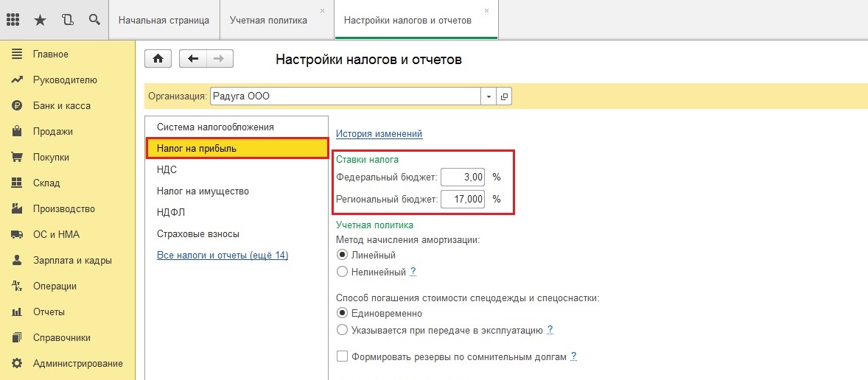Open help question mark for спецодежда transfer option
The width and height of the screenshot is (868, 380).
point(550,330)
